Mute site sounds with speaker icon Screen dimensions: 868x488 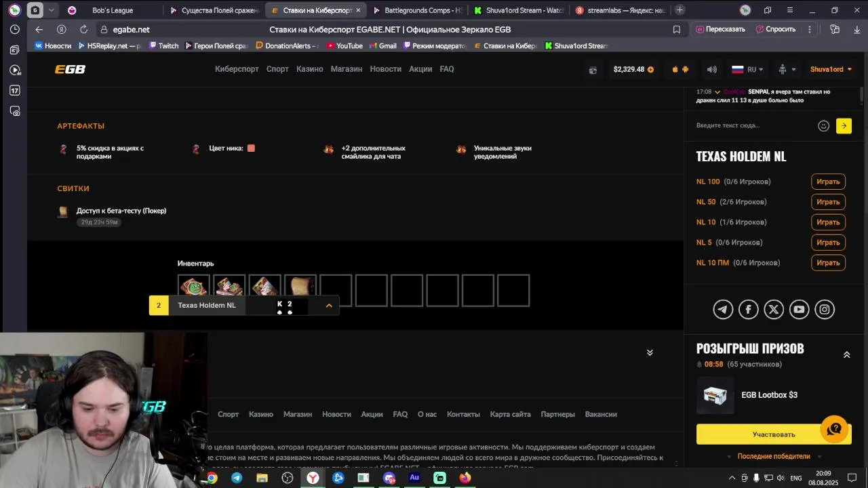click(711, 69)
